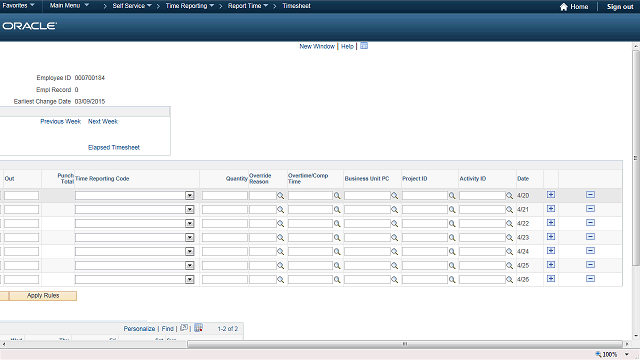
Task: Download grid to spreadsheet icon beside Find
Action: click(198, 328)
